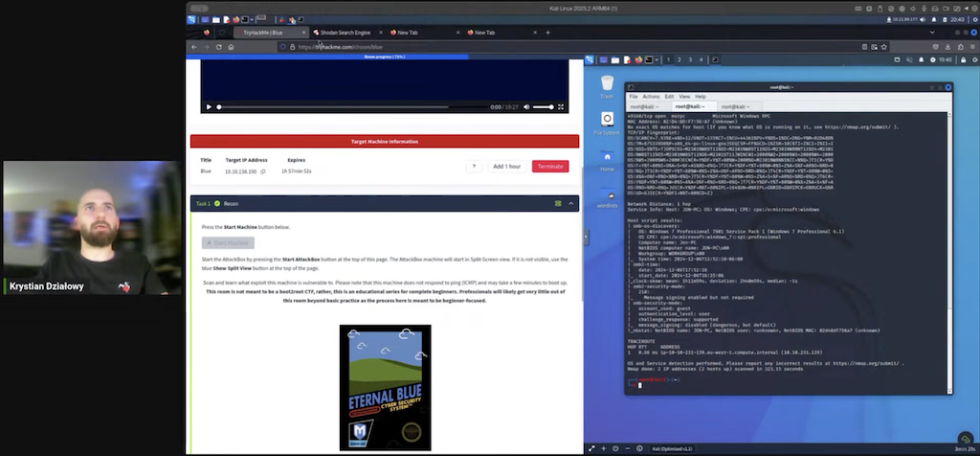
Task: Mute the video using the speaker icon
Action: 524,106
